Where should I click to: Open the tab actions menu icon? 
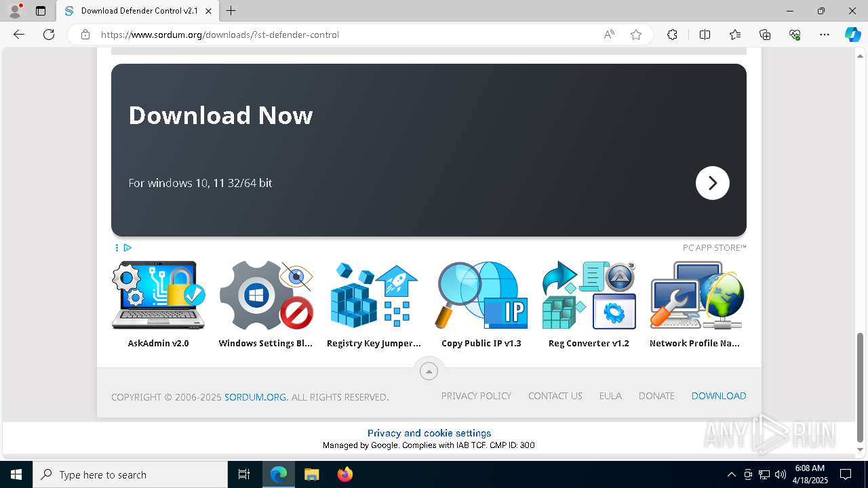click(x=41, y=11)
